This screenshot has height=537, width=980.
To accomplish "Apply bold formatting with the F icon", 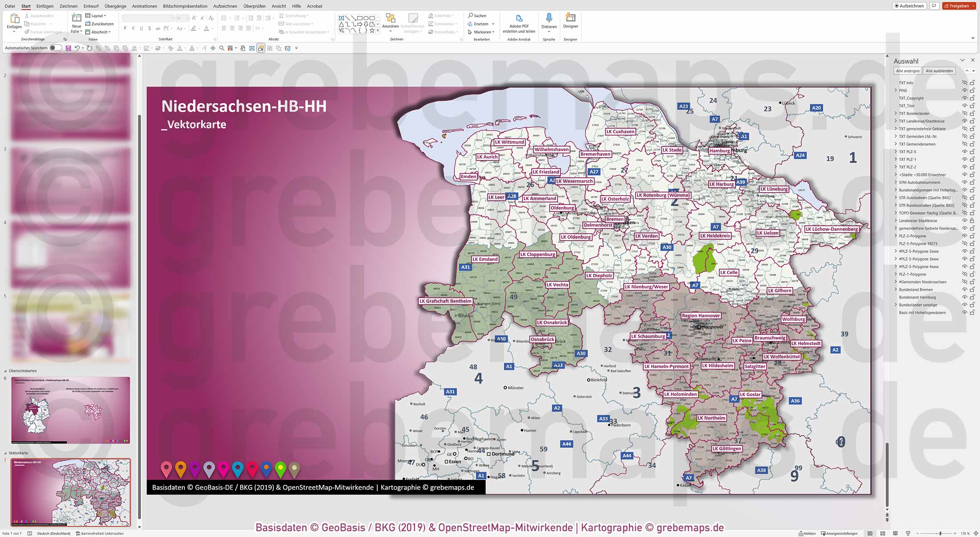I will (x=126, y=28).
